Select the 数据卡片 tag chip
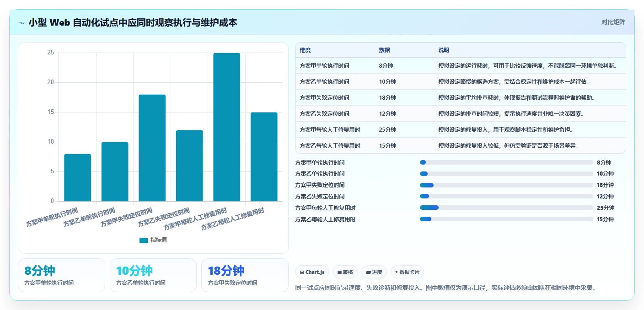This screenshot has width=644, height=310. click(407, 272)
